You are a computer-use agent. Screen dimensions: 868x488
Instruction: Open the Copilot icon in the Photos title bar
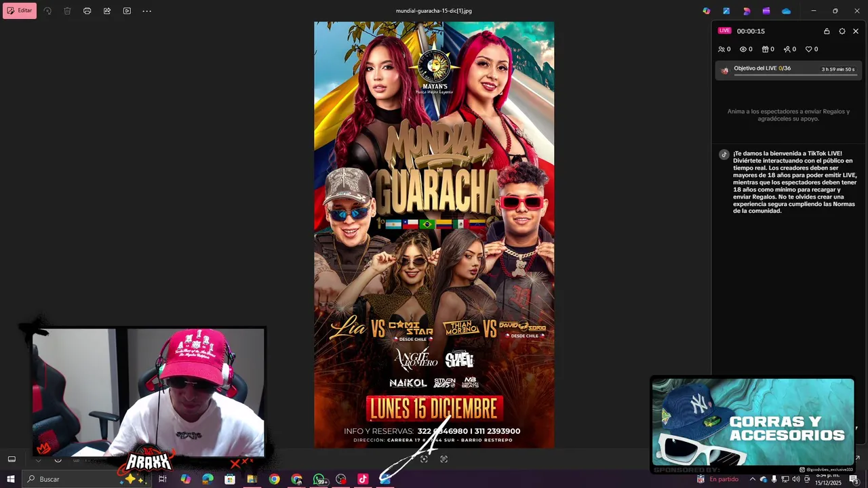707,11
